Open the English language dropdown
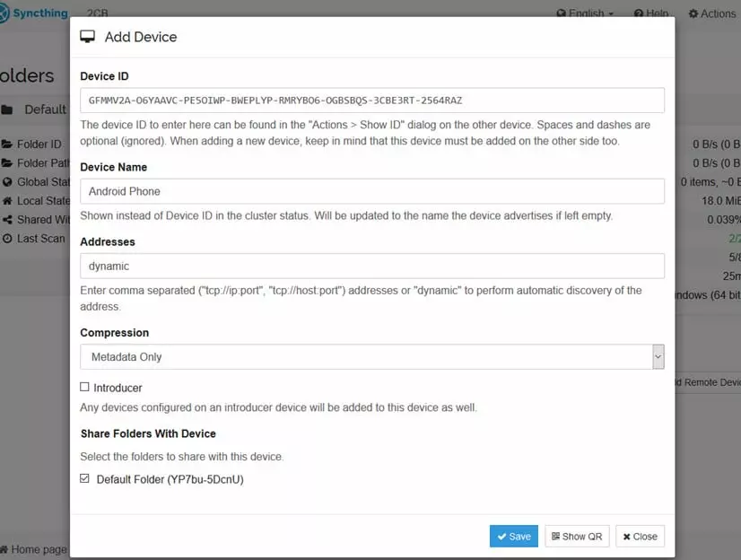Viewport: 741px width, 560px height. (586, 13)
